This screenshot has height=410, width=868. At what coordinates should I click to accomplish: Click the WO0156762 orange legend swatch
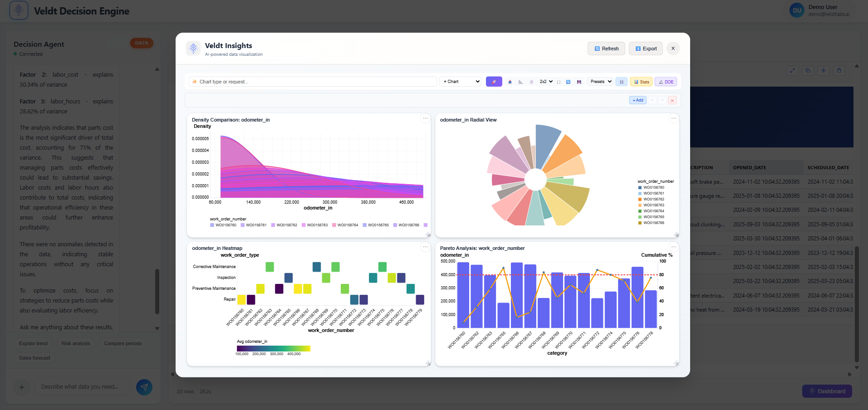640,199
